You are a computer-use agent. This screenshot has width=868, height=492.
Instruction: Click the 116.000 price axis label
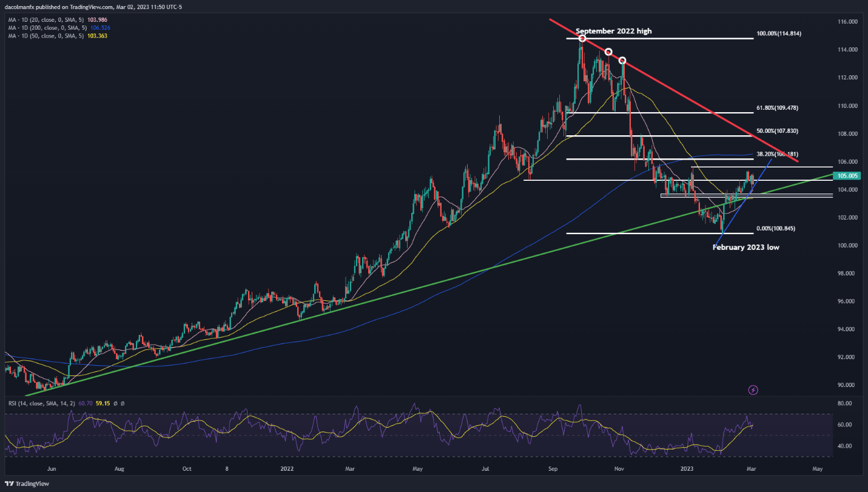pyautogui.click(x=847, y=22)
